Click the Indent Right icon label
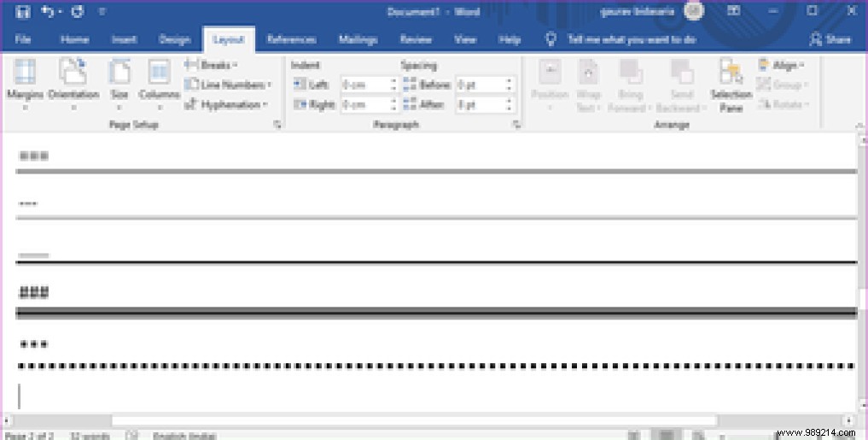 click(314, 105)
